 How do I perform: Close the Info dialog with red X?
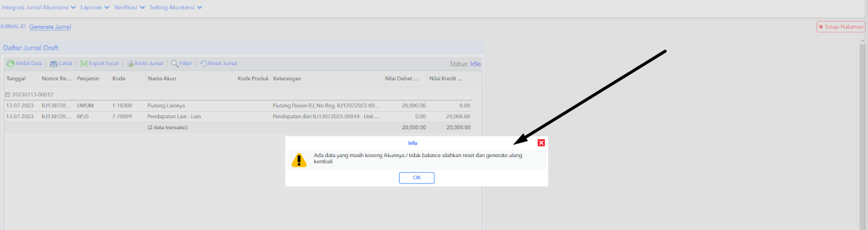coord(541,143)
